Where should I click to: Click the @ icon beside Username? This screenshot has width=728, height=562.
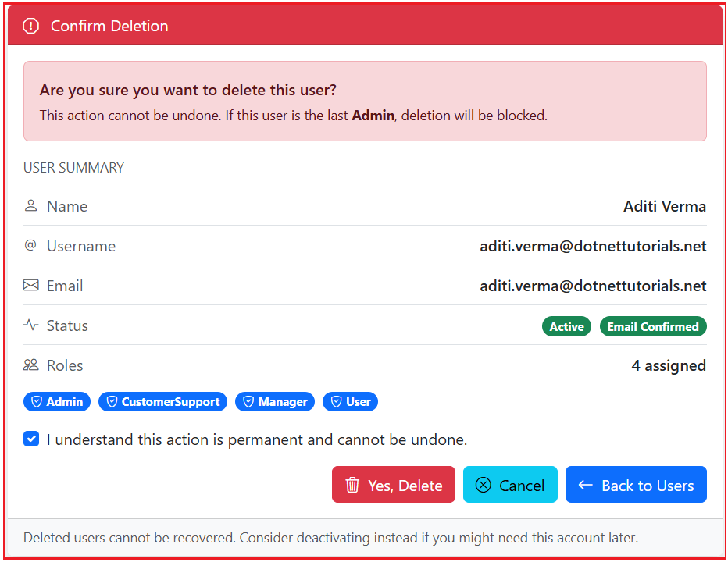click(x=30, y=245)
